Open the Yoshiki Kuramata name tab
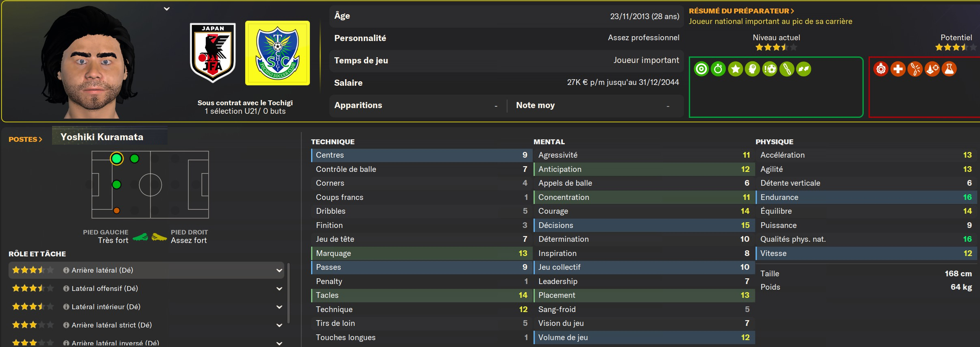Viewport: 980px width, 347px height. click(102, 137)
